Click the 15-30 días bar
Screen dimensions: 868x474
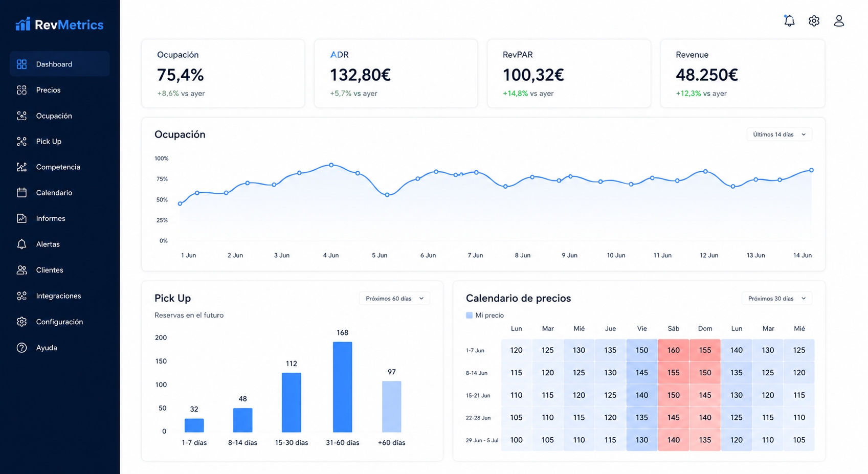292,402
